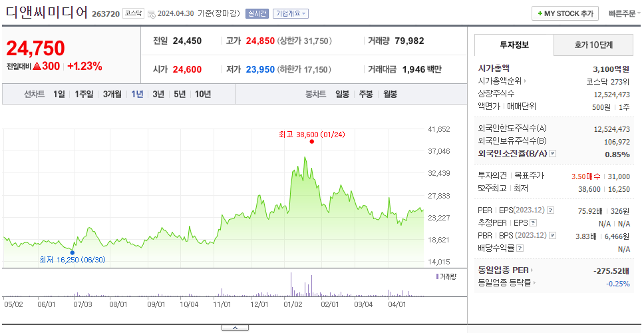Click 저가 value 23,950
The width and height of the screenshot is (644, 333).
[x=260, y=69]
